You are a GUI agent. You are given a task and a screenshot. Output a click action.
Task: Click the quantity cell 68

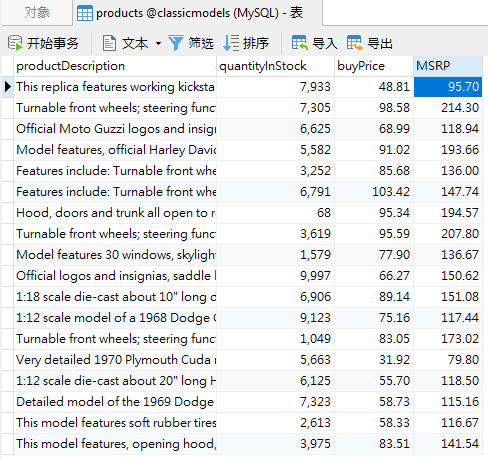pos(276,213)
